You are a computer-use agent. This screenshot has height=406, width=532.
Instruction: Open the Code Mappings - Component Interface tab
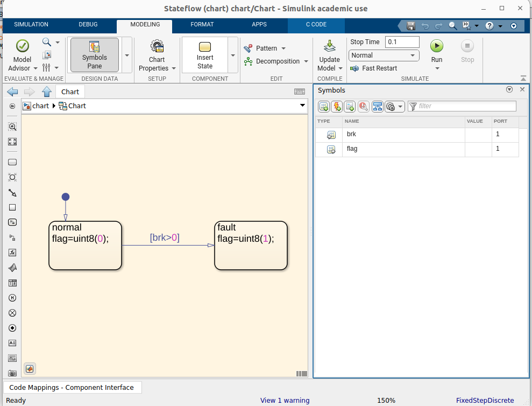(72, 387)
